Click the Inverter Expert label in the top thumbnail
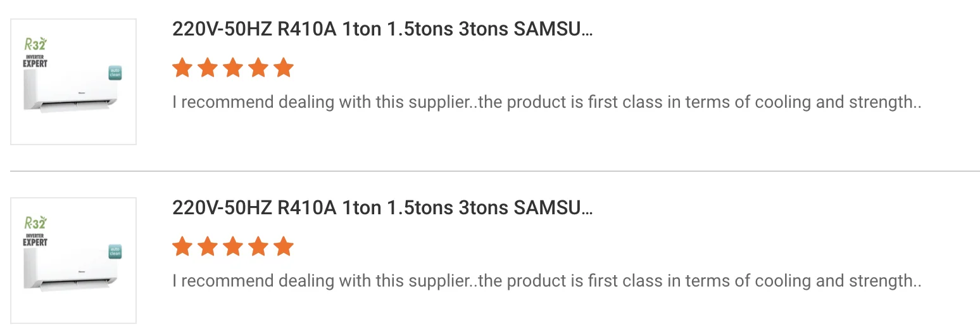 [35, 61]
